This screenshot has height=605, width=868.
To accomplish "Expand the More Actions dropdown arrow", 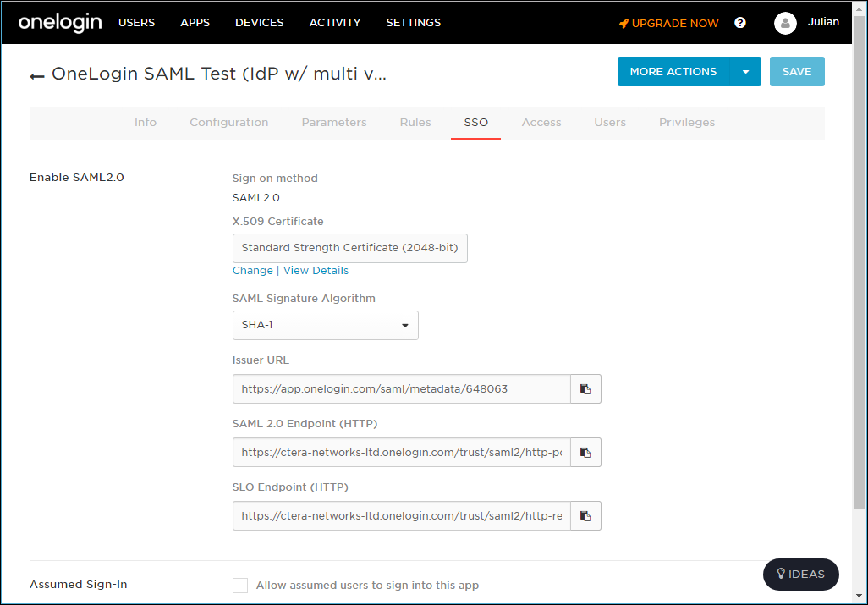I will pyautogui.click(x=745, y=72).
